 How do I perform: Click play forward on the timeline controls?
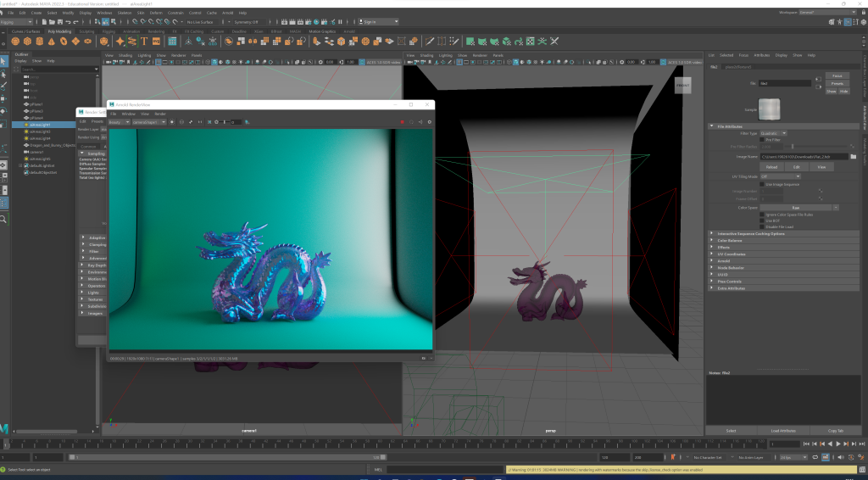pos(837,444)
